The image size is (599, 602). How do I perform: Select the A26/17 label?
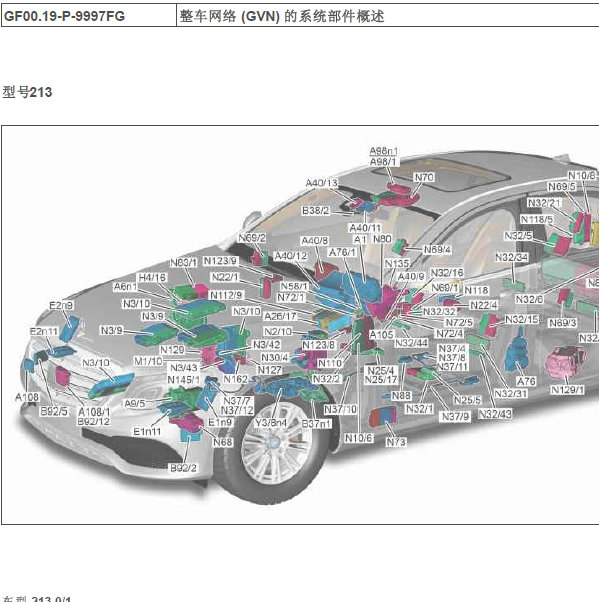(280, 316)
